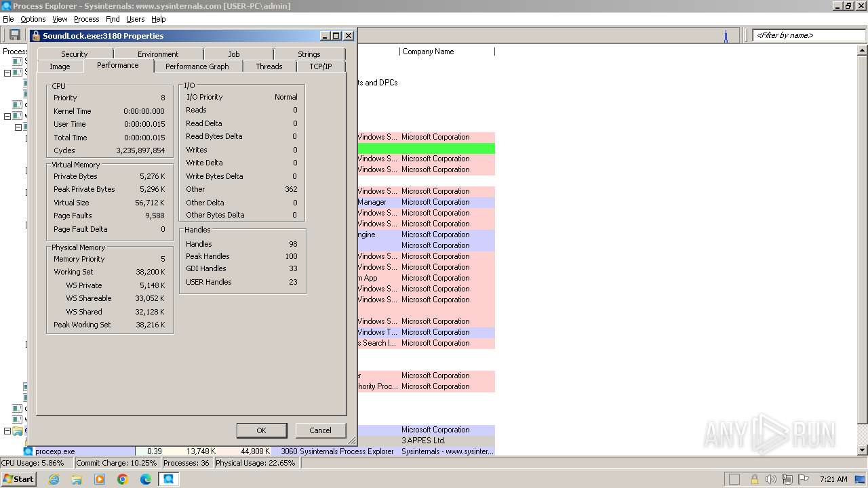Open Microsoft Edge from the taskbar
Screen dimensions: 868x488
tap(146, 479)
